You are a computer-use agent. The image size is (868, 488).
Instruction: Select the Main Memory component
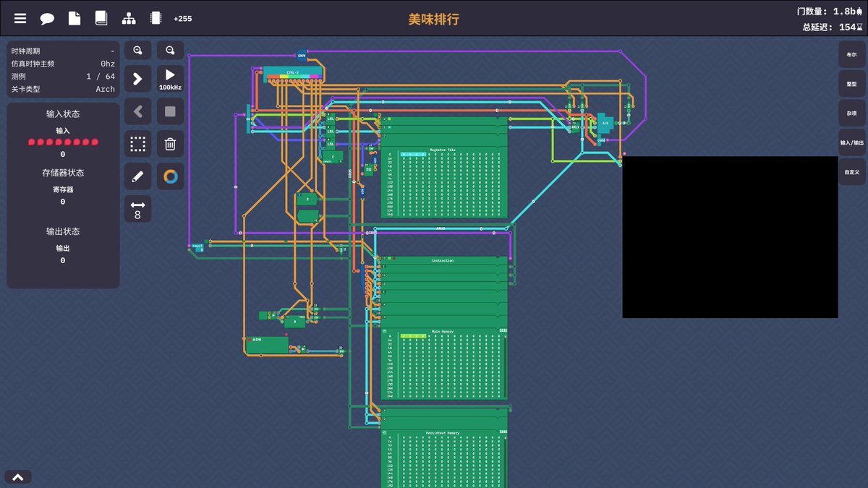(x=444, y=364)
